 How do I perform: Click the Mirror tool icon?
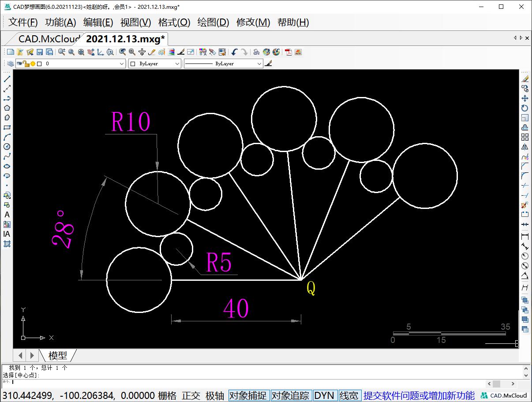[x=525, y=147]
